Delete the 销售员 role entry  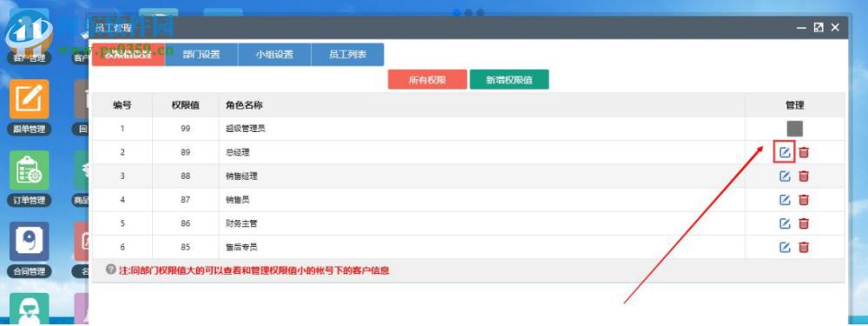pos(804,200)
